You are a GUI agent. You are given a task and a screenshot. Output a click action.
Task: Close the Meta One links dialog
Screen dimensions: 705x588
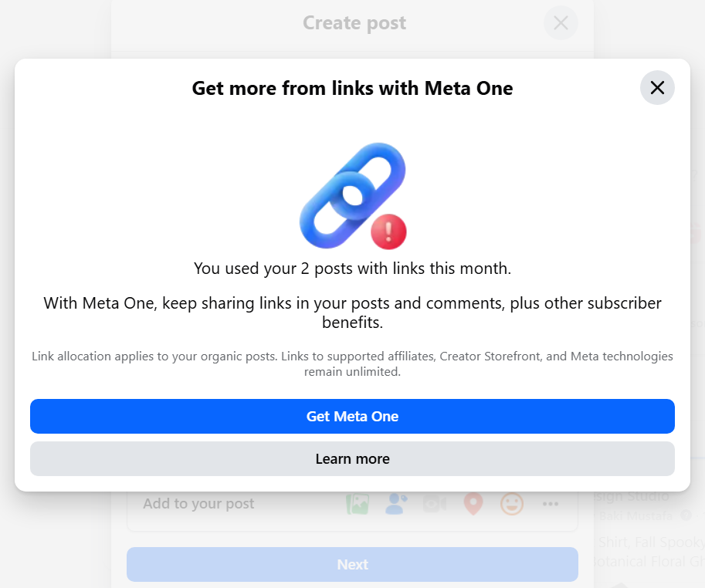657,88
